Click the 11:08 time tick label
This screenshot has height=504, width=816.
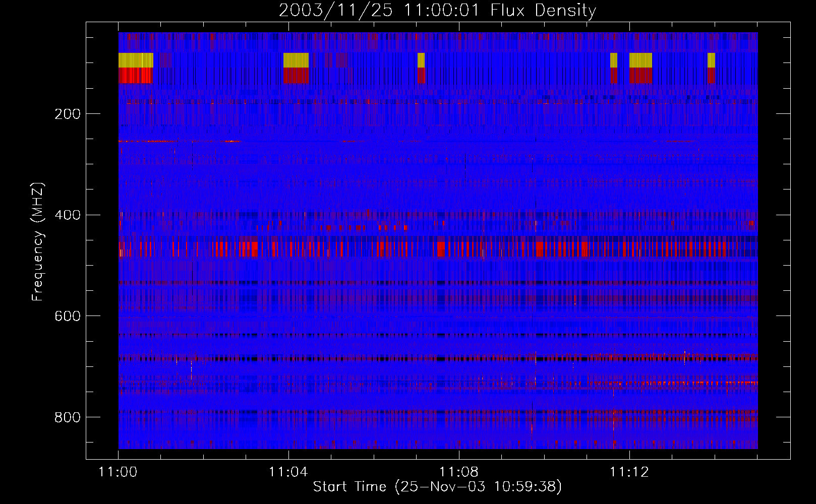(459, 472)
